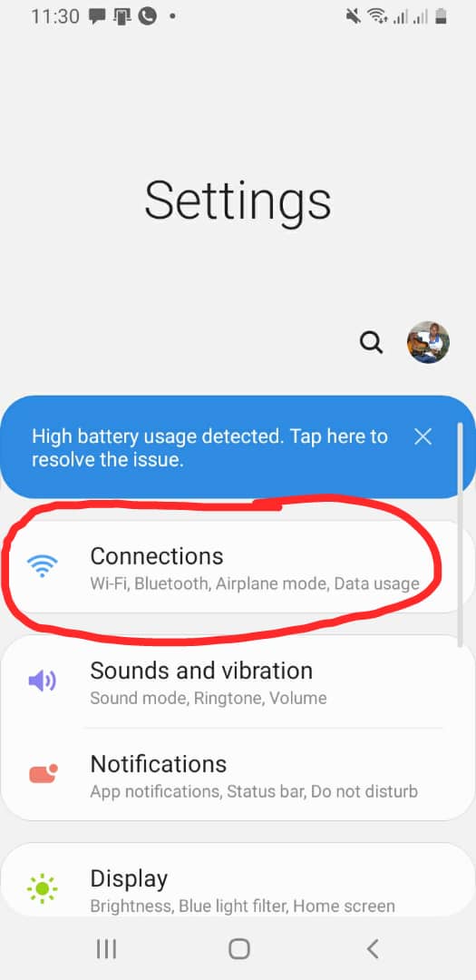Open the settings search magnifier icon

[x=371, y=342]
